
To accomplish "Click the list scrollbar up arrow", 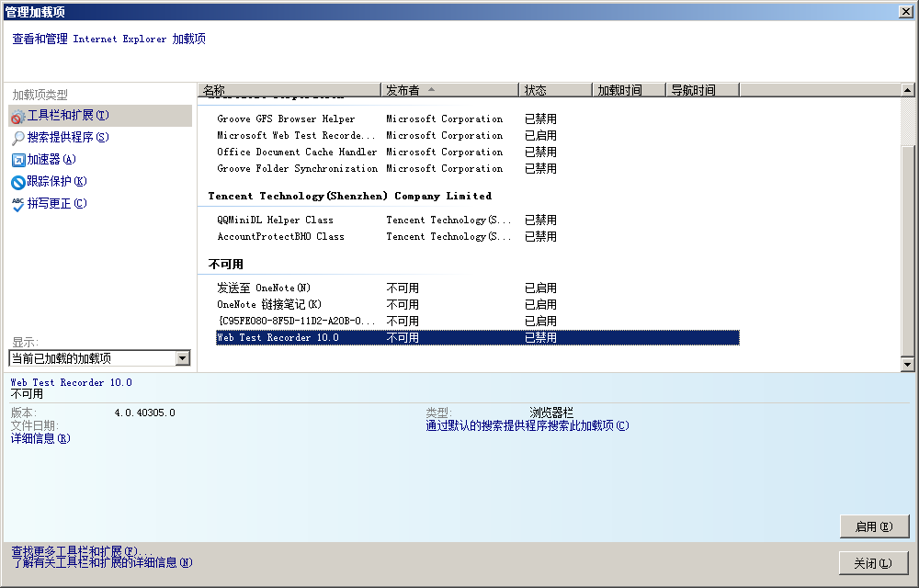I will click(907, 90).
